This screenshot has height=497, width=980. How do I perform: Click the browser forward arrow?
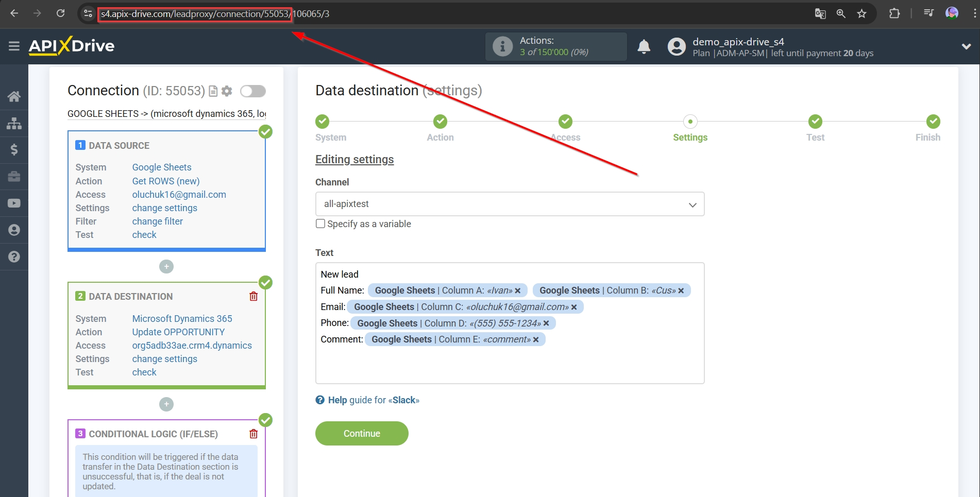[37, 13]
